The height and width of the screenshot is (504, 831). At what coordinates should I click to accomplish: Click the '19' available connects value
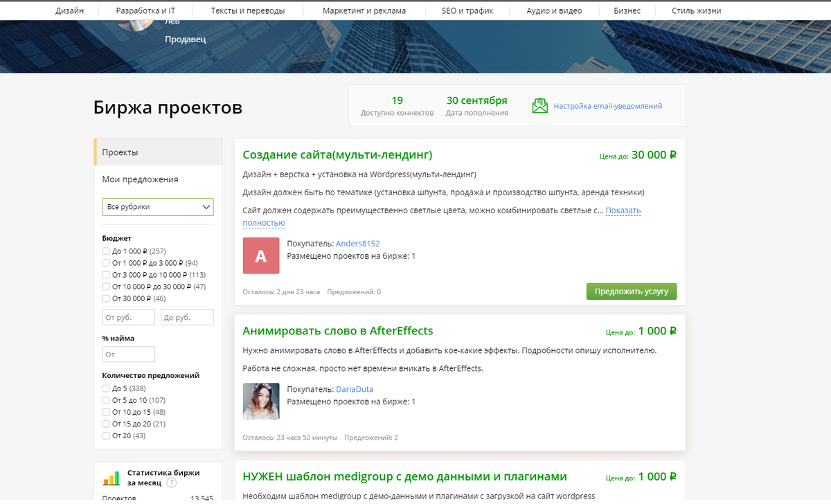pyautogui.click(x=397, y=100)
